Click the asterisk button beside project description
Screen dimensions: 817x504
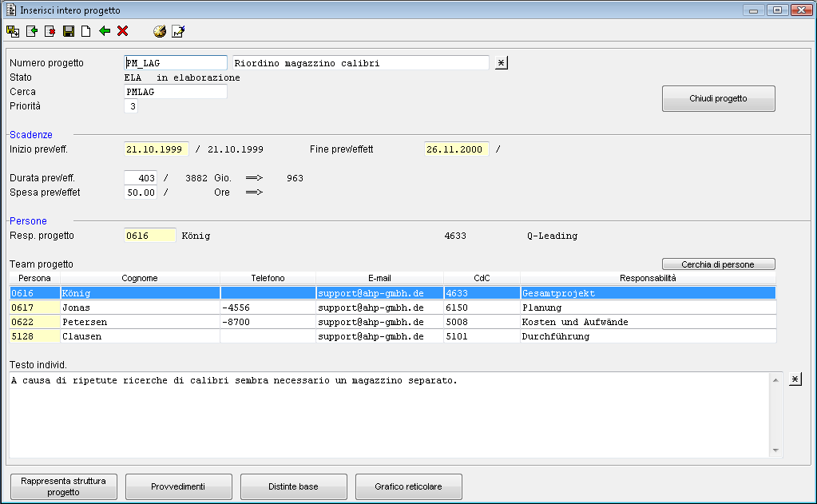pos(502,62)
